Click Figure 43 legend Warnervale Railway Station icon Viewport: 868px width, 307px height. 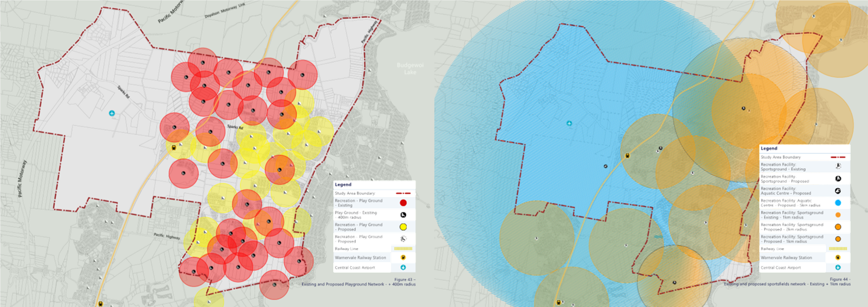403,257
